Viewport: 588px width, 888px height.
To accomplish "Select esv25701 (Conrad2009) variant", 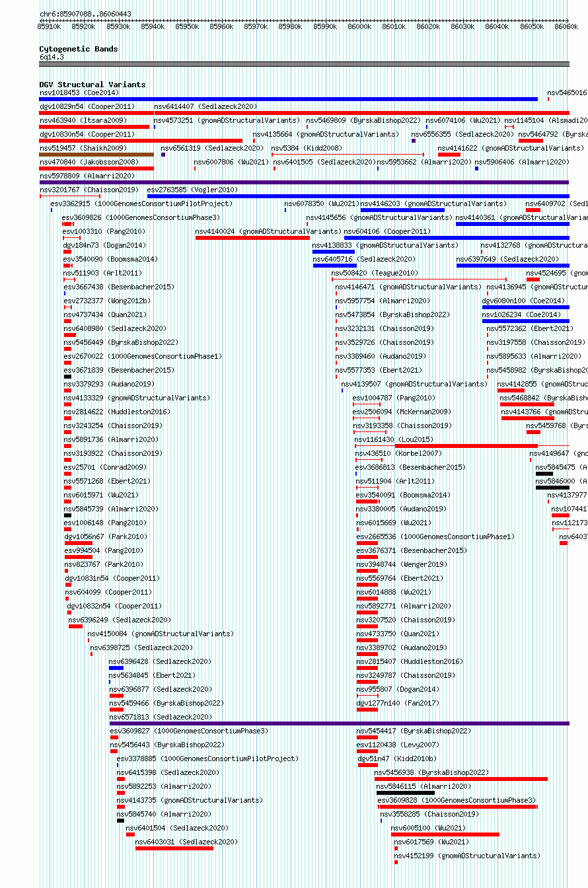I will (x=106, y=467).
